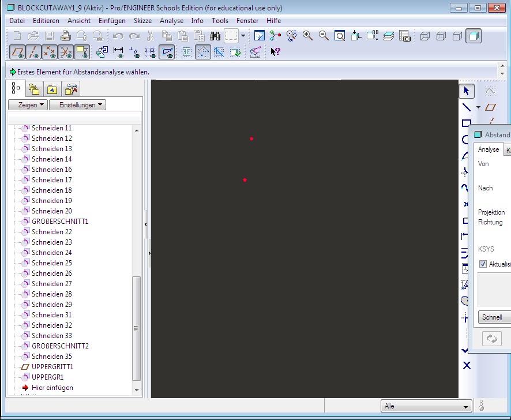This screenshot has height=420, width=511.
Task: Cancel the sketch with the X icon
Action: coord(467,365)
